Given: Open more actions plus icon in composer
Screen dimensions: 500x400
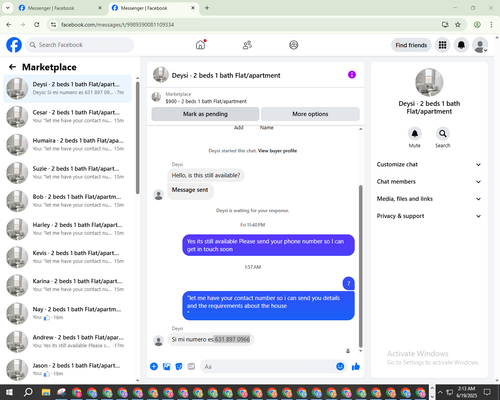Looking at the screenshot, I should click(154, 367).
